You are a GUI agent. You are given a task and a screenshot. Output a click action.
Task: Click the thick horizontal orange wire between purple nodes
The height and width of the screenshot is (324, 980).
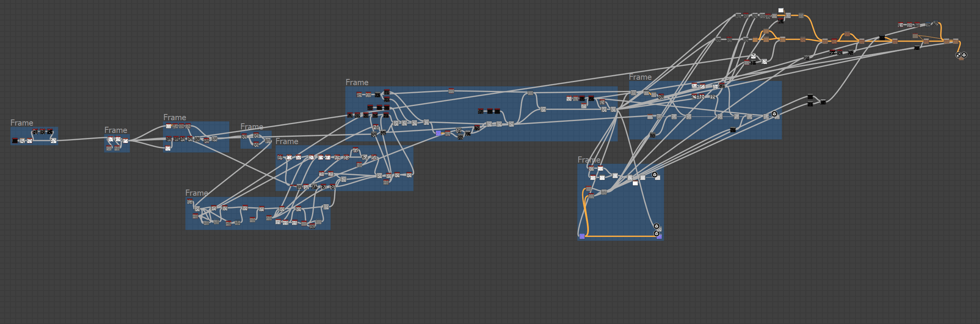click(x=620, y=236)
